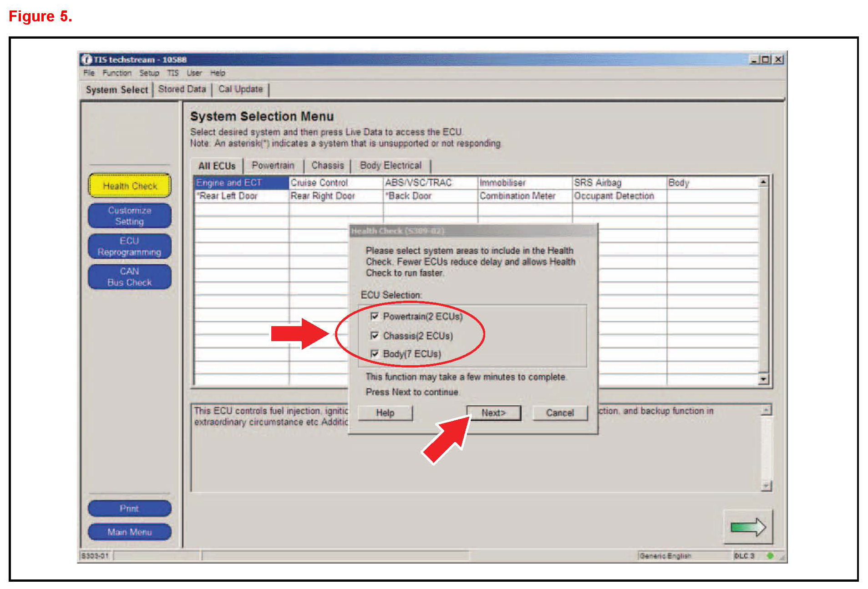Click the green forward arrow icon
This screenshot has height=589, width=868.
(x=747, y=527)
